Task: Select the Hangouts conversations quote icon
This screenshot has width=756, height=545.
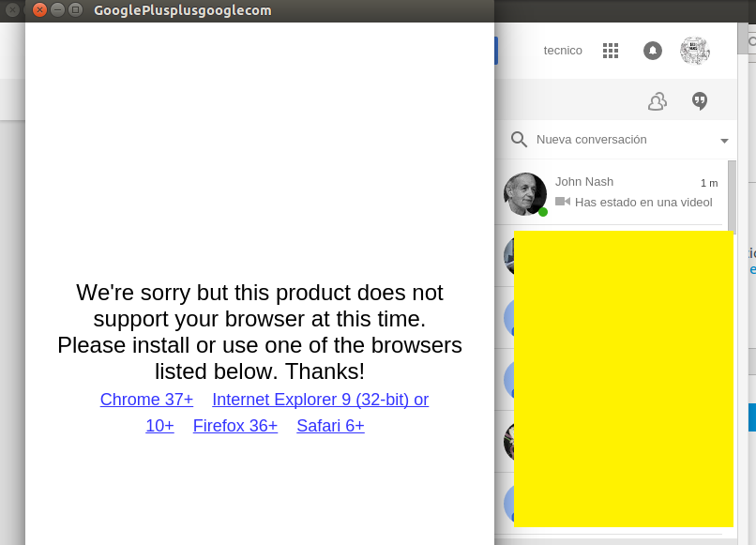Action: (700, 100)
